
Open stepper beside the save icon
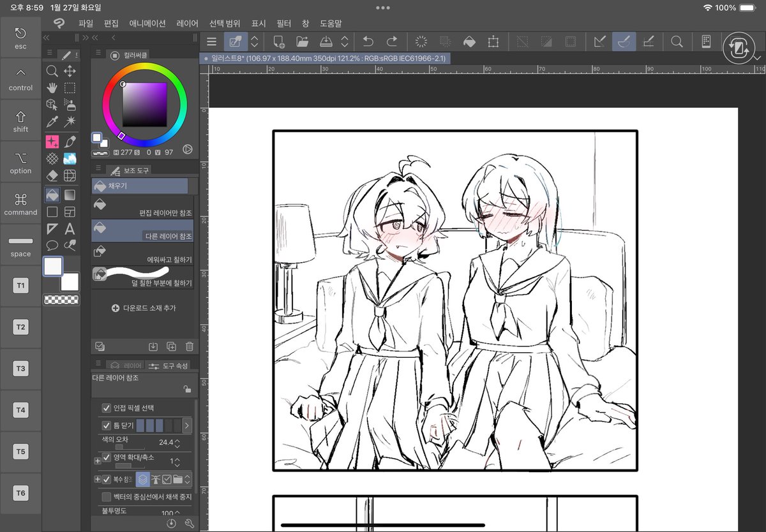click(x=345, y=41)
